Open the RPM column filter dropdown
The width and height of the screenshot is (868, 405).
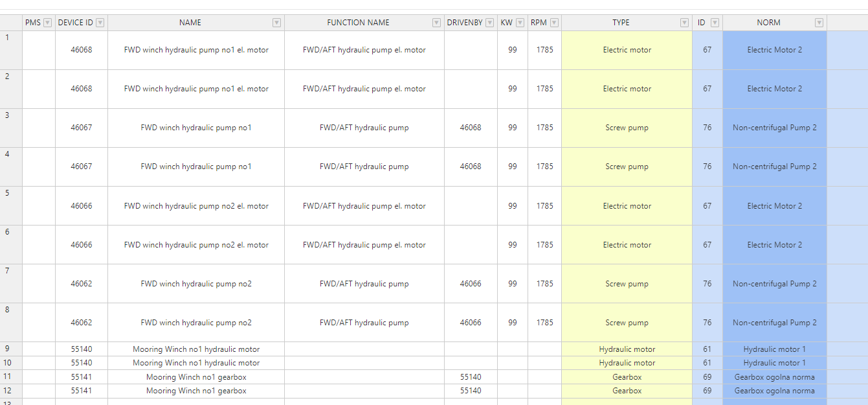(553, 23)
